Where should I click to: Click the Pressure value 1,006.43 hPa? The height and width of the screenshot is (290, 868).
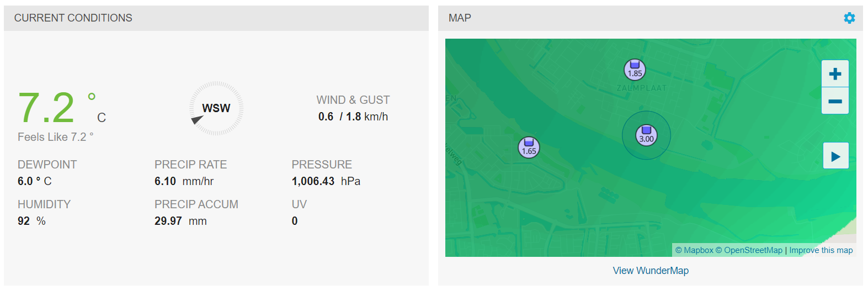pos(326,181)
